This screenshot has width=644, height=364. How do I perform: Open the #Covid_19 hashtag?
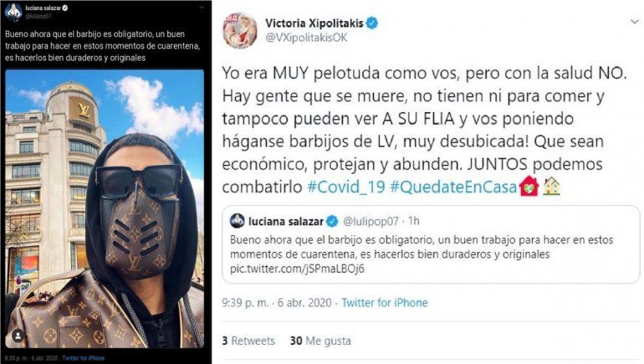click(x=346, y=187)
